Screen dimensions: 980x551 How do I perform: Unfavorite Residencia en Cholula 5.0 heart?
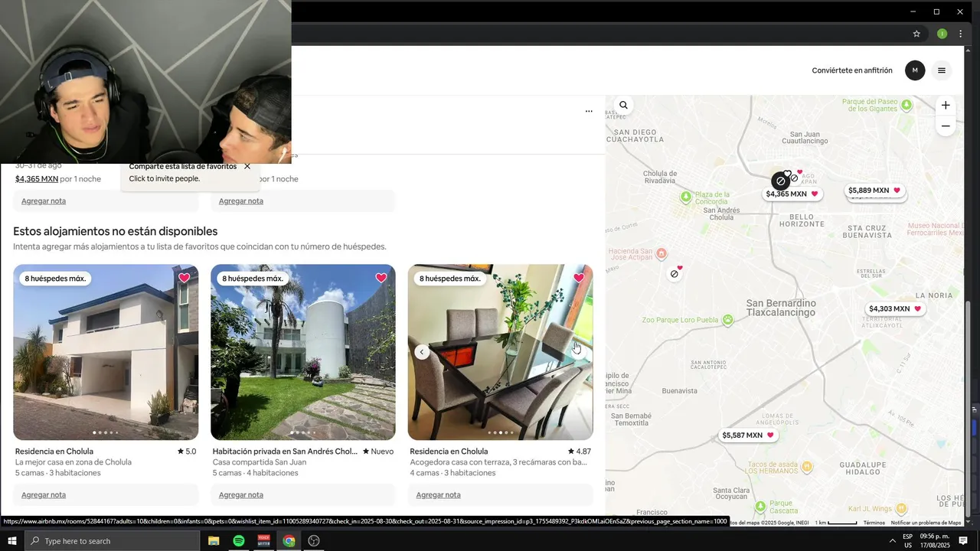pyautogui.click(x=184, y=278)
